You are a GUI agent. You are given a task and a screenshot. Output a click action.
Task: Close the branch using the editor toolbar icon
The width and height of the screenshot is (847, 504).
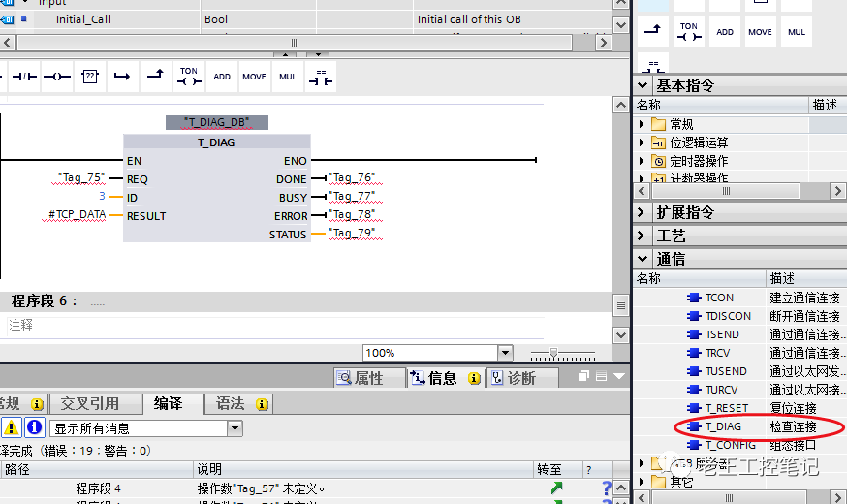(x=156, y=77)
